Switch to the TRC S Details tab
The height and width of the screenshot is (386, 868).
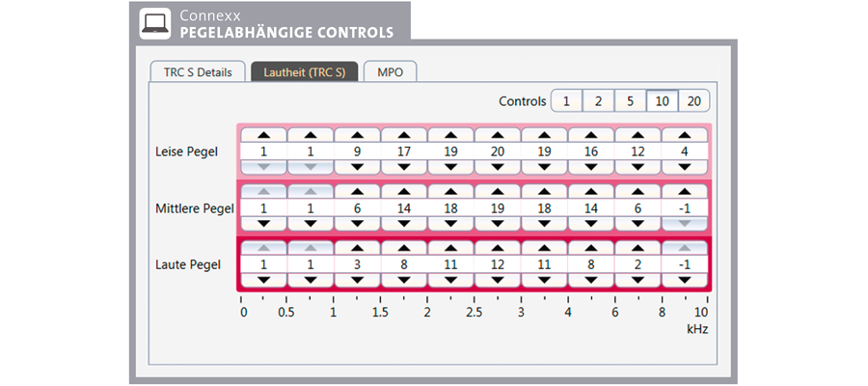pyautogui.click(x=198, y=72)
